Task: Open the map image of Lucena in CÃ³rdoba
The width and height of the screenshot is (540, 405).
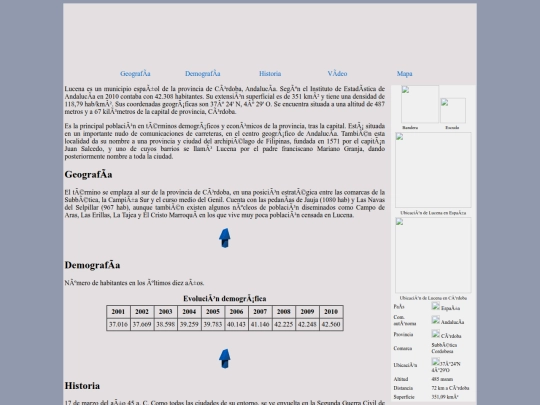Action: pos(433,255)
